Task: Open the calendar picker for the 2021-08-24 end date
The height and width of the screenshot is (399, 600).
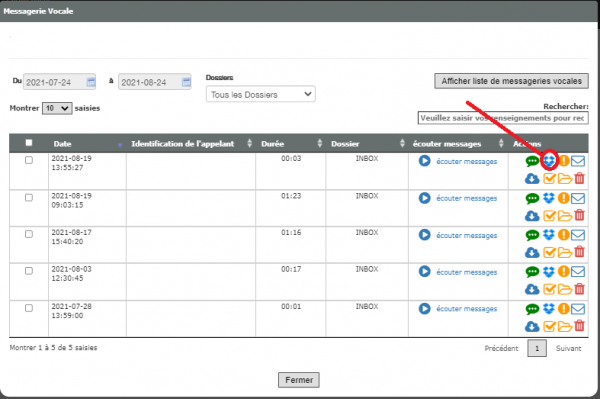Action: pyautogui.click(x=186, y=82)
